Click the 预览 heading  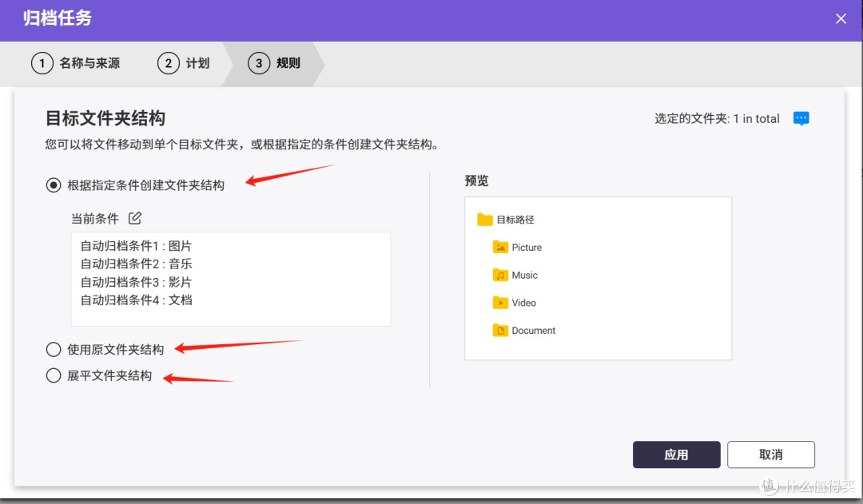click(476, 181)
